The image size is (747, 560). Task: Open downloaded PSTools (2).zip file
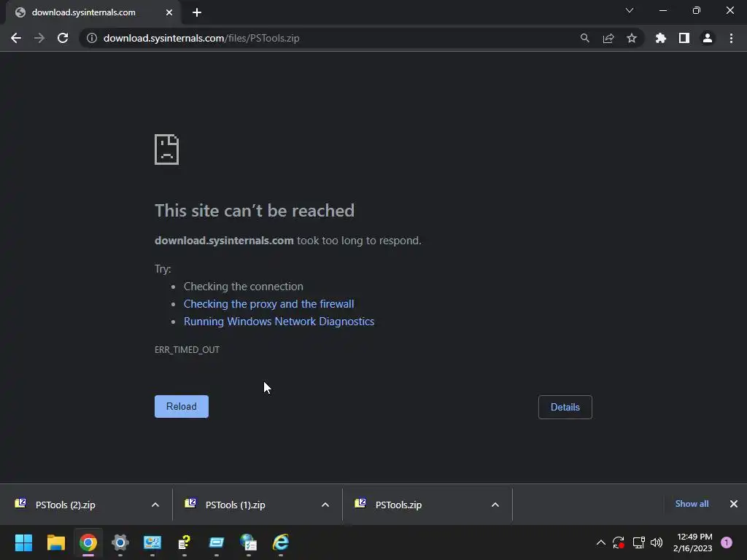point(65,505)
